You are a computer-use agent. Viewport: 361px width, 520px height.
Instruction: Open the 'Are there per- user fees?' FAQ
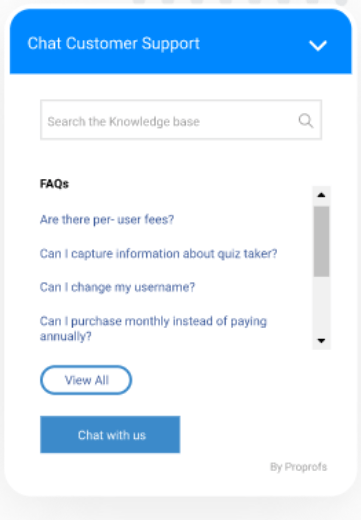107,220
